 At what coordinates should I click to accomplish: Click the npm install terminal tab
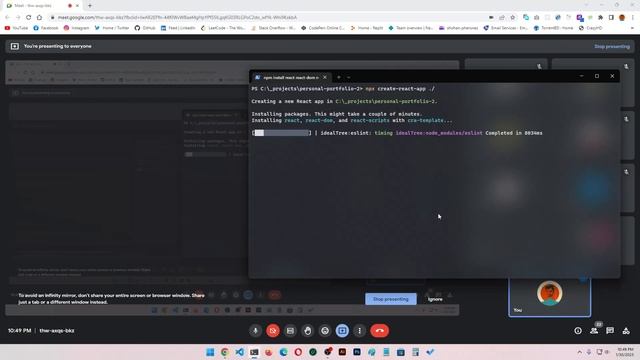coord(290,77)
